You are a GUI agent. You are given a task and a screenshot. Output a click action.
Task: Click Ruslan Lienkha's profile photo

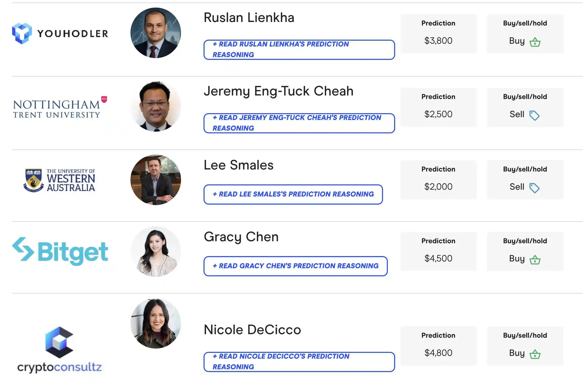tap(156, 33)
